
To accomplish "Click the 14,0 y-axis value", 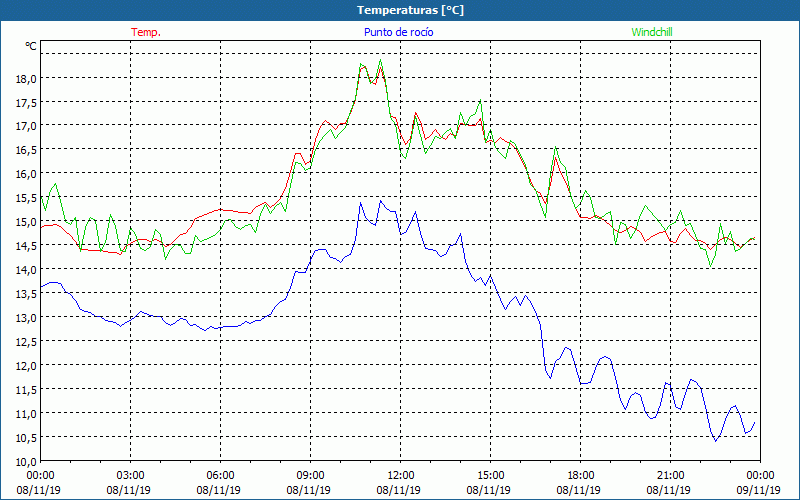I will click(x=27, y=269).
